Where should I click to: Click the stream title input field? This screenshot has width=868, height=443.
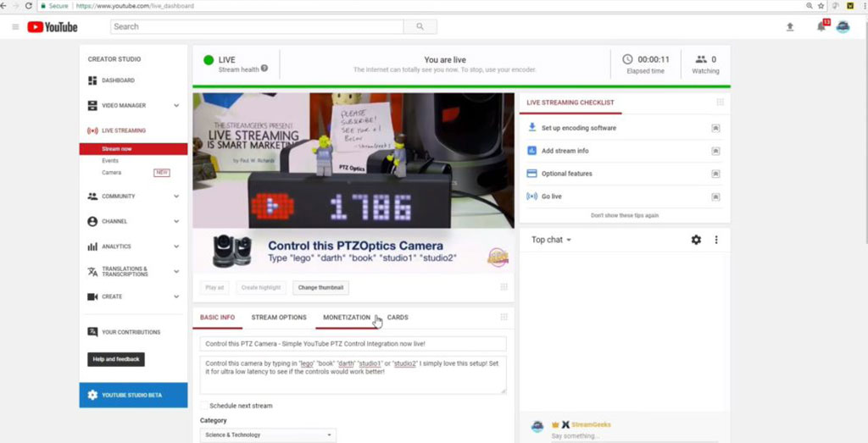click(x=353, y=343)
